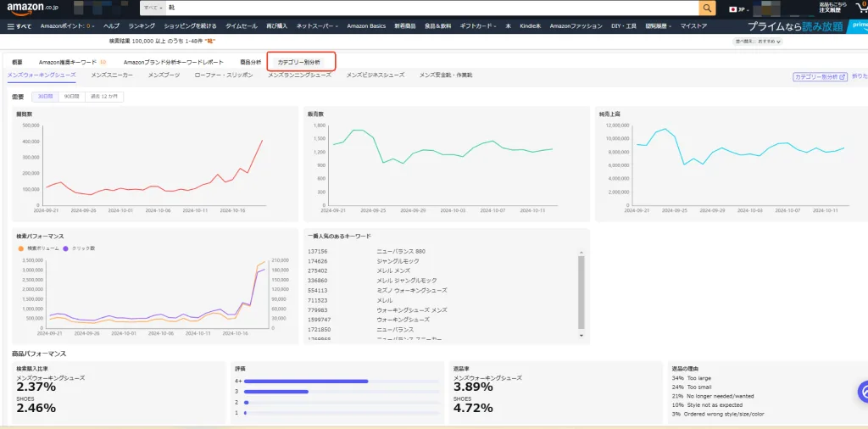Click the keyword list scrollbar

[581, 292]
